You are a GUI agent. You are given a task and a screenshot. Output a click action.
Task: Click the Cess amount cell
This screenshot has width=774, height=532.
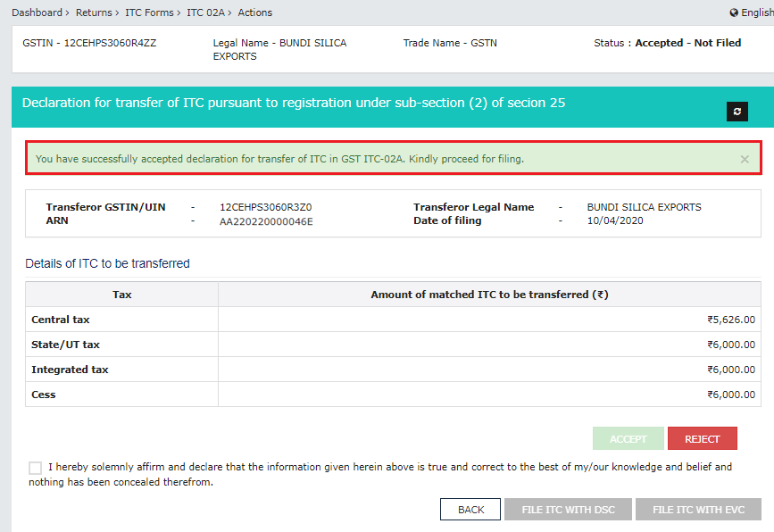pyautogui.click(x=489, y=395)
